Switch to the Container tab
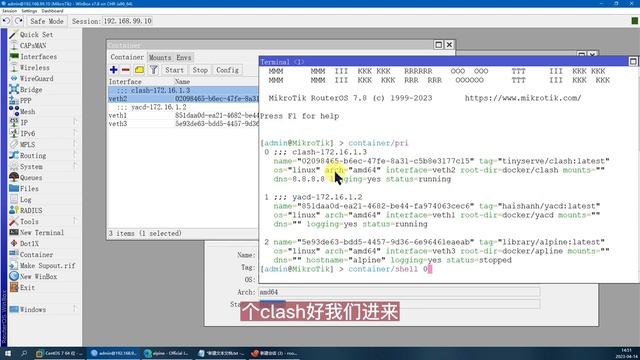The image size is (640, 360). (x=127, y=58)
